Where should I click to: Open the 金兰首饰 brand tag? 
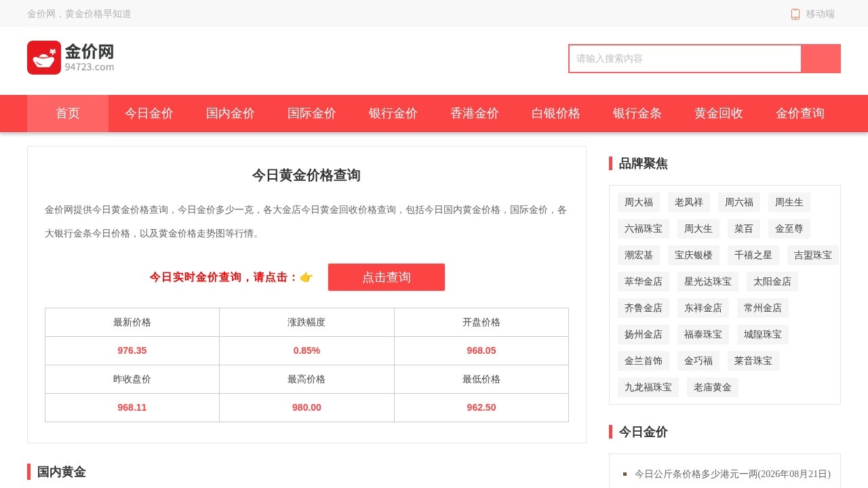(x=644, y=361)
